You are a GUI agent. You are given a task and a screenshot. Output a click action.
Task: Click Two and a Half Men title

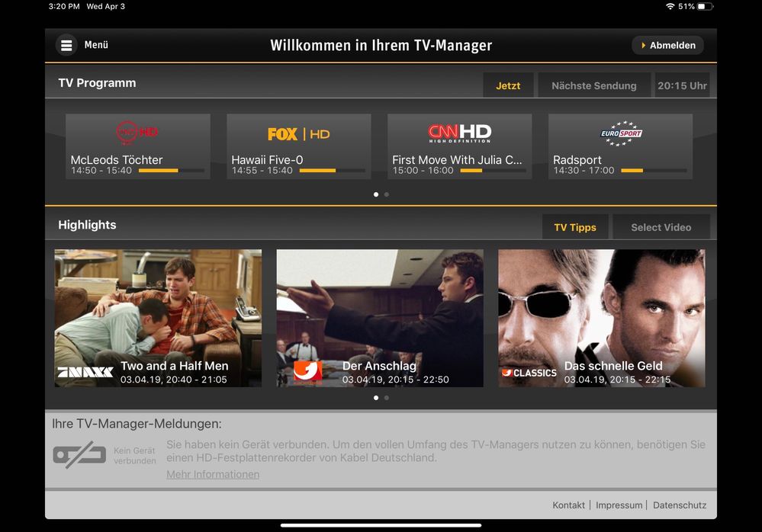pos(175,366)
